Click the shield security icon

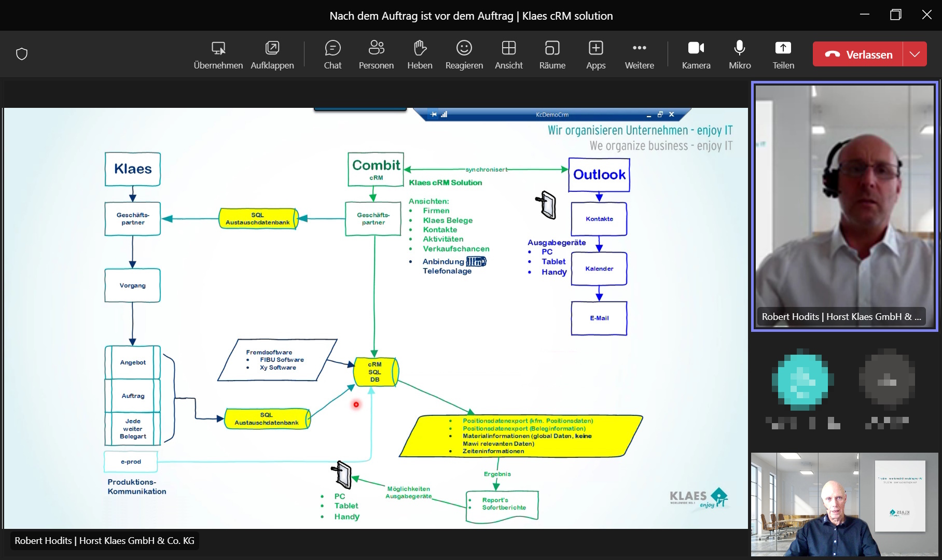coord(22,54)
